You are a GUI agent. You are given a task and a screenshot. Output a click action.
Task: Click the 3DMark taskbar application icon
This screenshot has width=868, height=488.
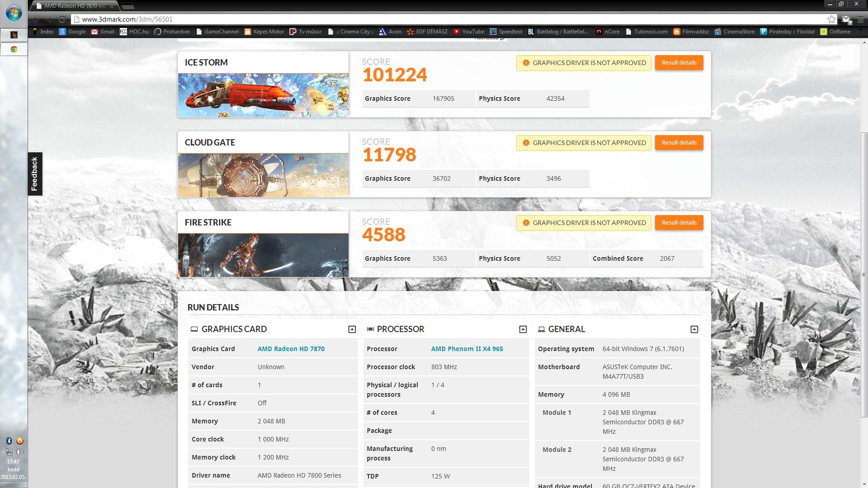click(14, 35)
